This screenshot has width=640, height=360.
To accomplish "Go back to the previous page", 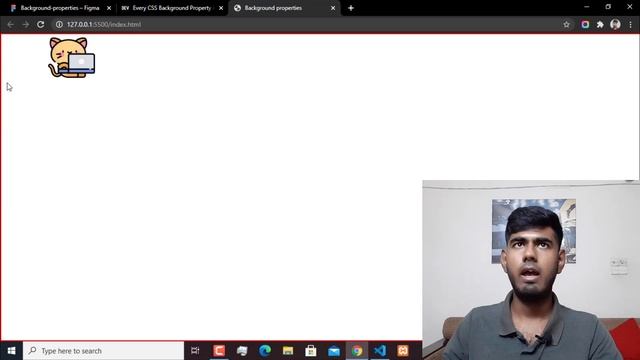I will tap(10, 24).
